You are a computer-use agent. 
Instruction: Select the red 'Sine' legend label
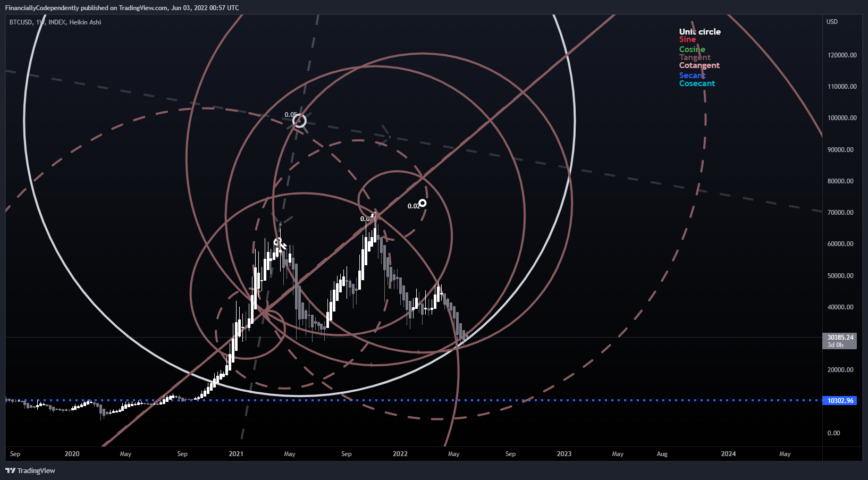tap(687, 39)
